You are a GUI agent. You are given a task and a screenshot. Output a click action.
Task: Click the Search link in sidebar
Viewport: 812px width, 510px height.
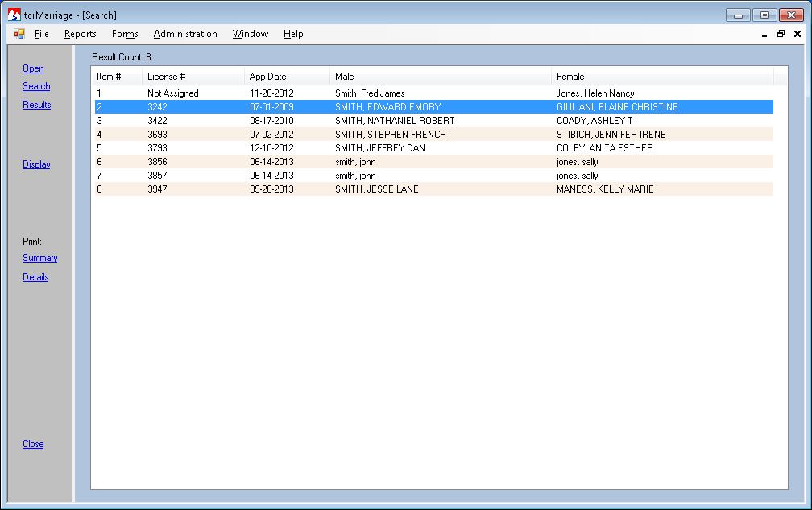[36, 86]
